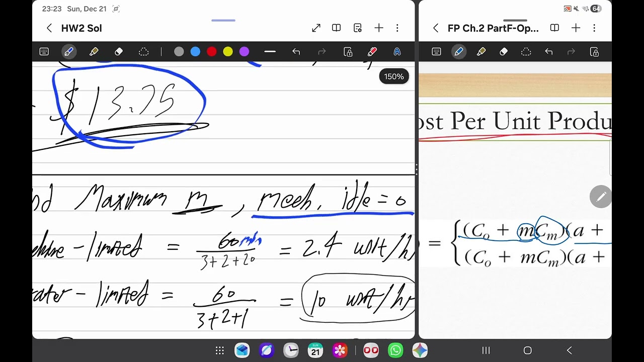The height and width of the screenshot is (362, 644).
Task: Tap the battery indicator showing 64
Action: [x=596, y=9]
